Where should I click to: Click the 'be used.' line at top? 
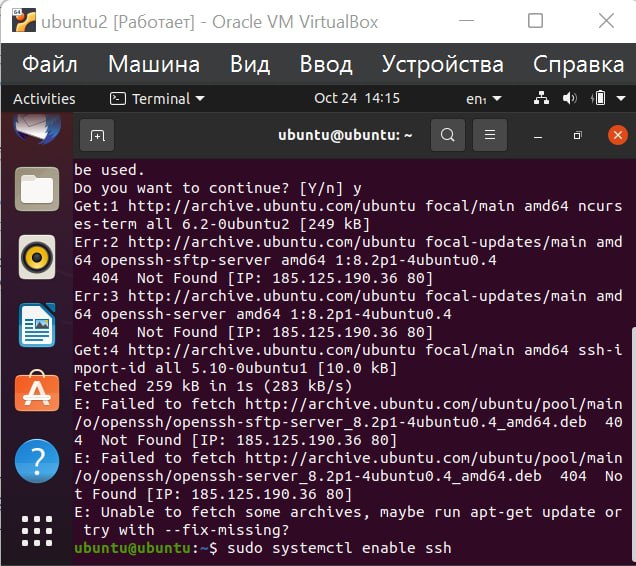pyautogui.click(x=109, y=170)
